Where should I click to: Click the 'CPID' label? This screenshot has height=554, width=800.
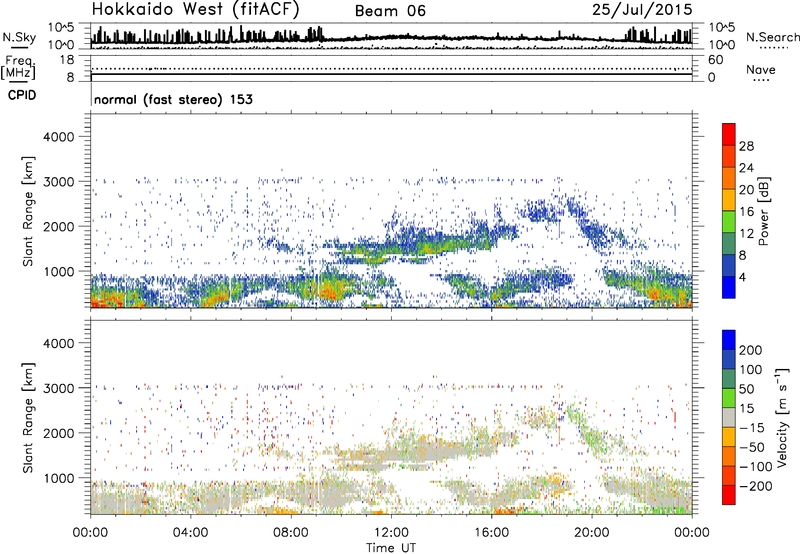pos(22,95)
